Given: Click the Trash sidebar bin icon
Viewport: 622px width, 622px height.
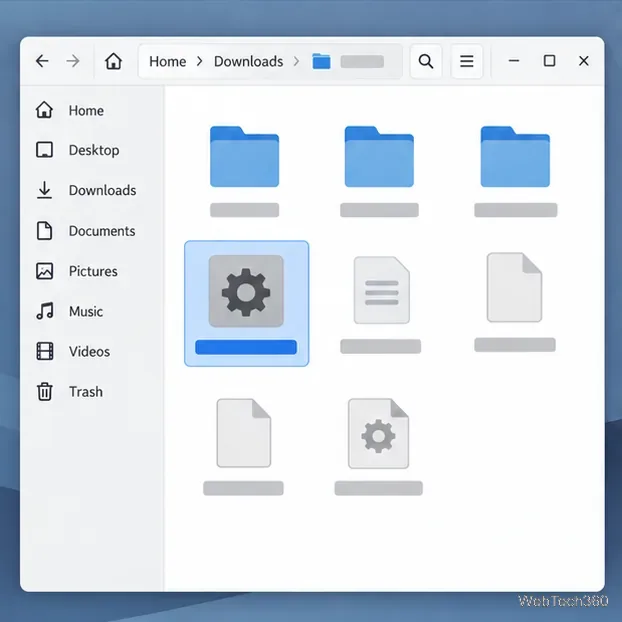Looking at the screenshot, I should tap(45, 392).
